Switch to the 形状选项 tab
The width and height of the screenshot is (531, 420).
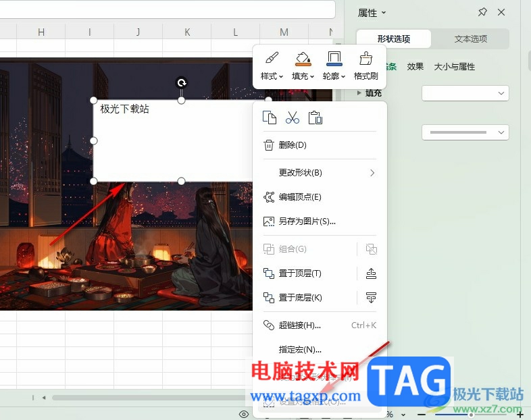(x=393, y=39)
